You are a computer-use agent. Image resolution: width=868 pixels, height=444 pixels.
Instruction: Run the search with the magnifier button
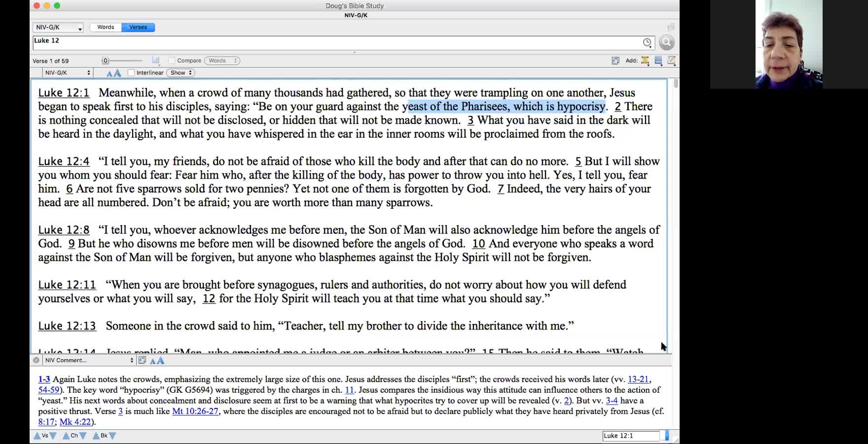tap(666, 42)
